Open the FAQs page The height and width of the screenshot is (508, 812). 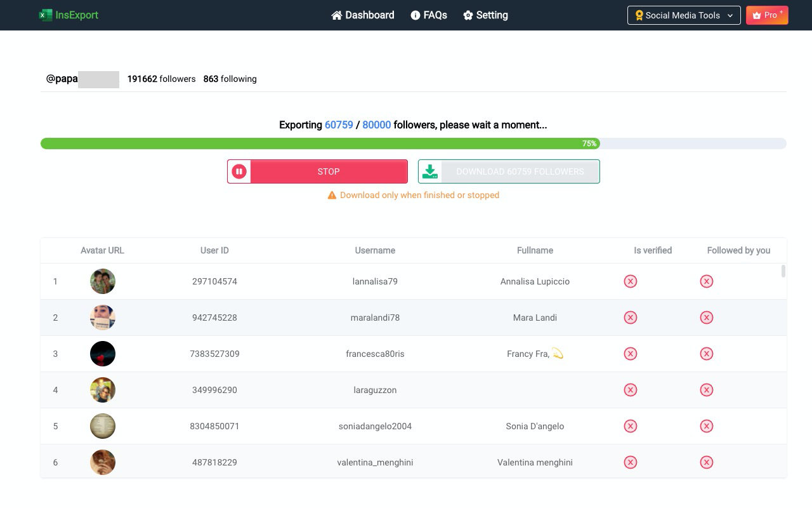(x=429, y=15)
